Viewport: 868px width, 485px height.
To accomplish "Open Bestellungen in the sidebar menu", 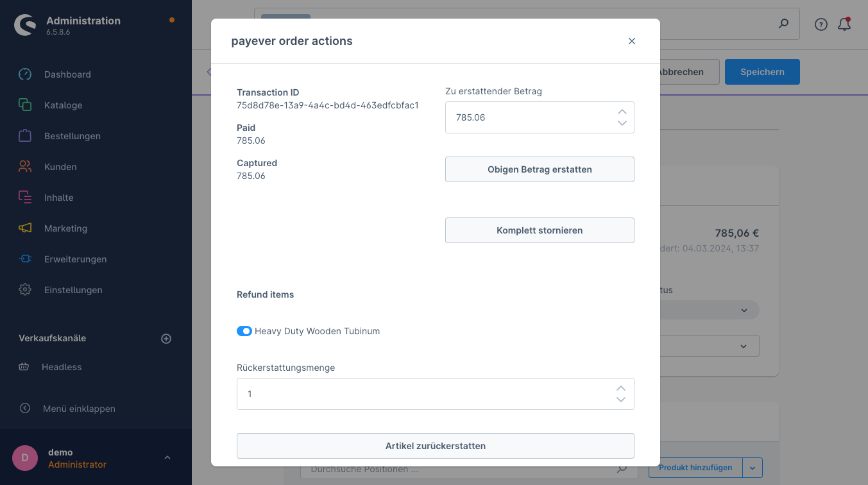I will click(72, 136).
